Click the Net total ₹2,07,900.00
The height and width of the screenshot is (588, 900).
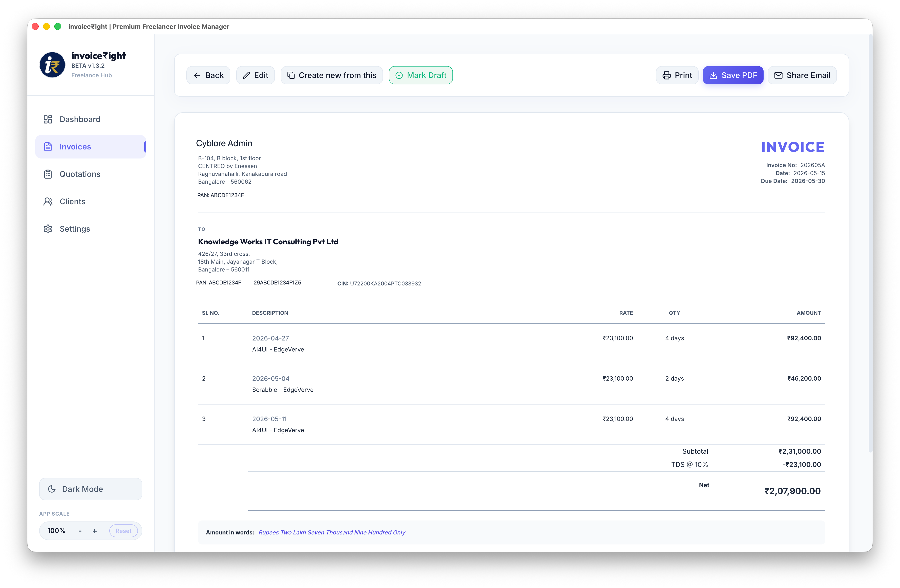tap(792, 491)
